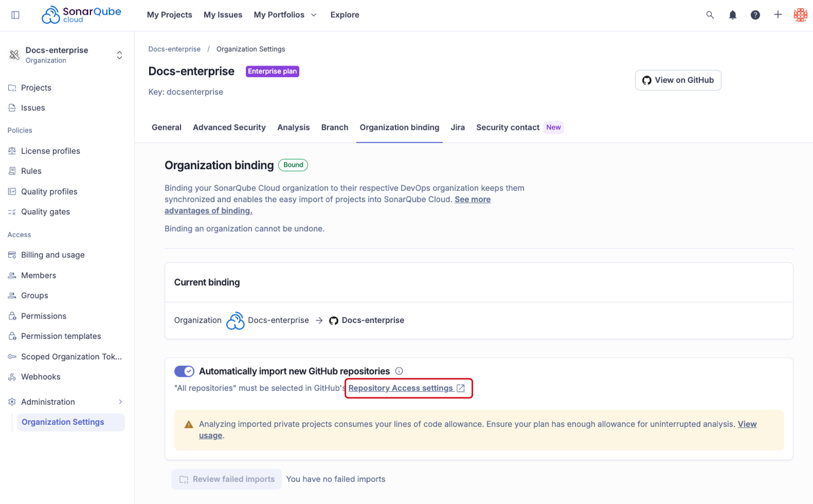
Task: Click the 'Key: docsenterprise' text
Action: coord(186,92)
